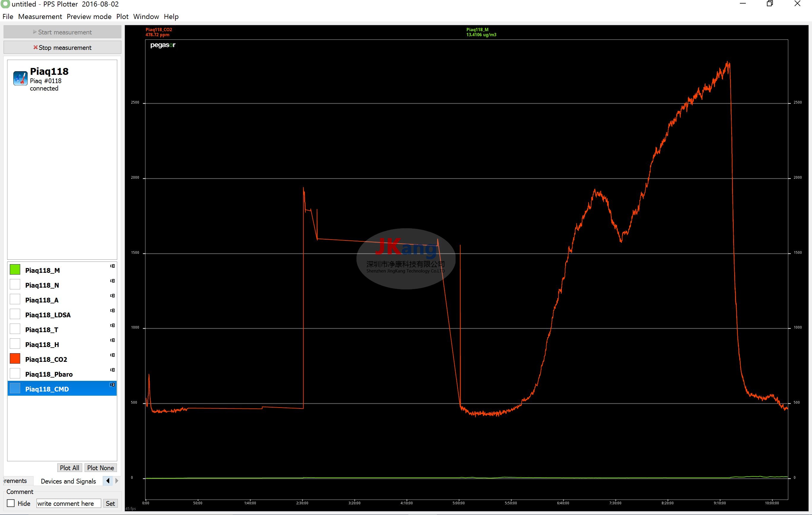
Task: Switch to the Devices and Signals tab
Action: [68, 481]
